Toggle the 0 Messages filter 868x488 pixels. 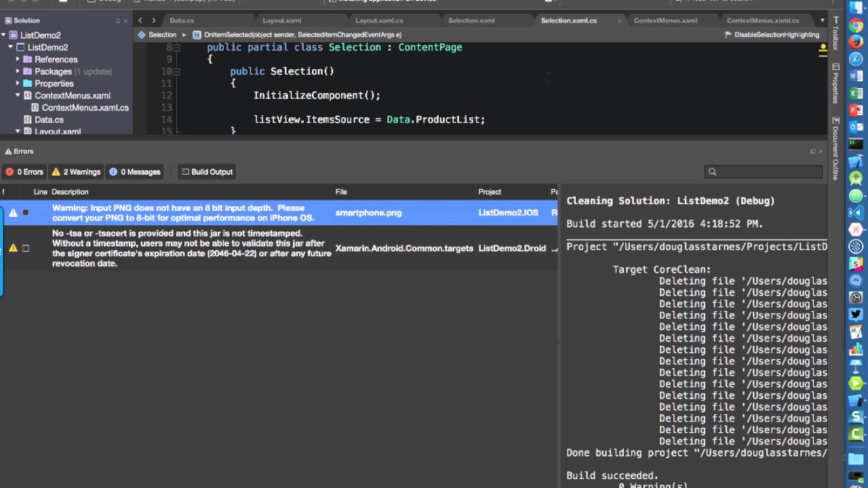(x=134, y=171)
